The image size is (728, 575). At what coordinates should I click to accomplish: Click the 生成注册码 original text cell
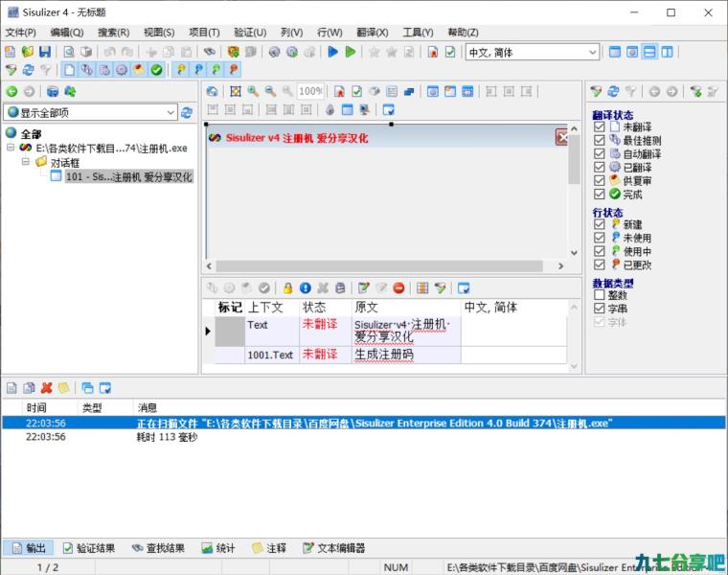[x=406, y=355]
